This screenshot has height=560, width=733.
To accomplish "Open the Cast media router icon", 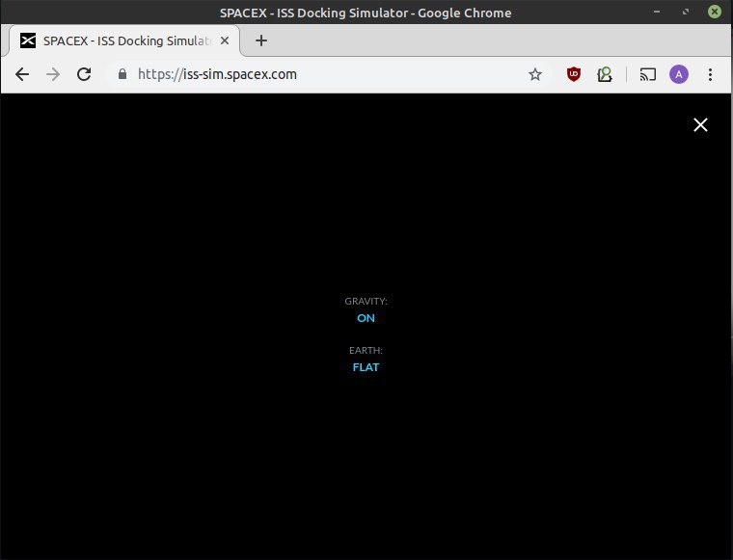I will click(x=647, y=74).
